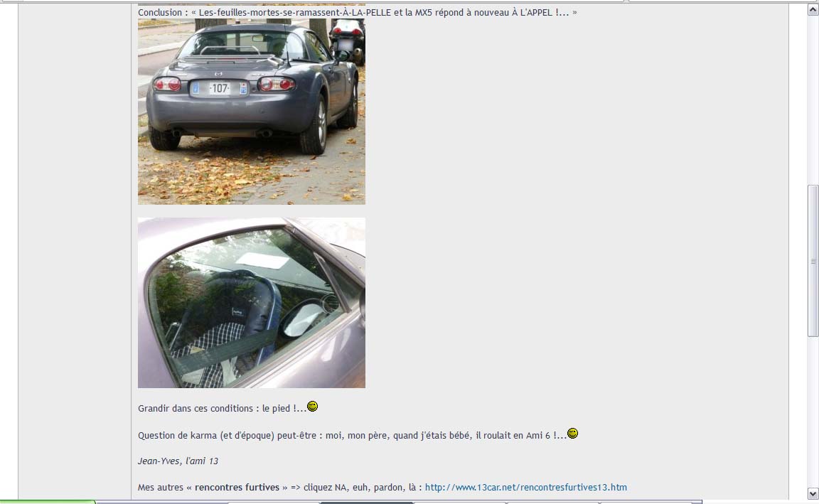Click the scrollbar track below the thumb
819x504 pixels.
(x=813, y=412)
